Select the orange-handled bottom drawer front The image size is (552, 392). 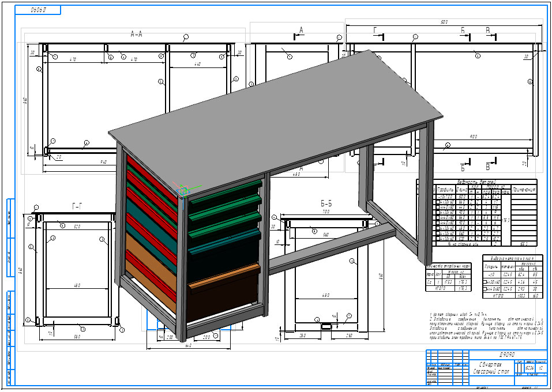pyautogui.click(x=223, y=294)
